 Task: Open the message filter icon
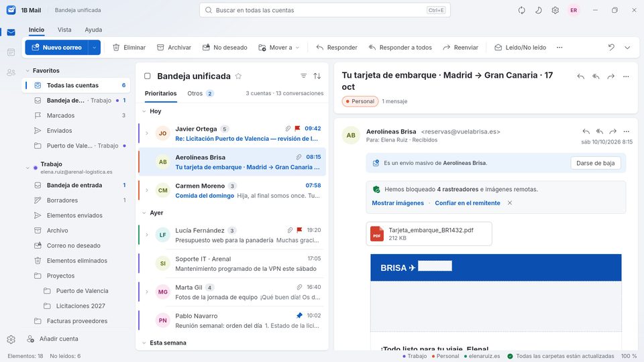tap(303, 76)
